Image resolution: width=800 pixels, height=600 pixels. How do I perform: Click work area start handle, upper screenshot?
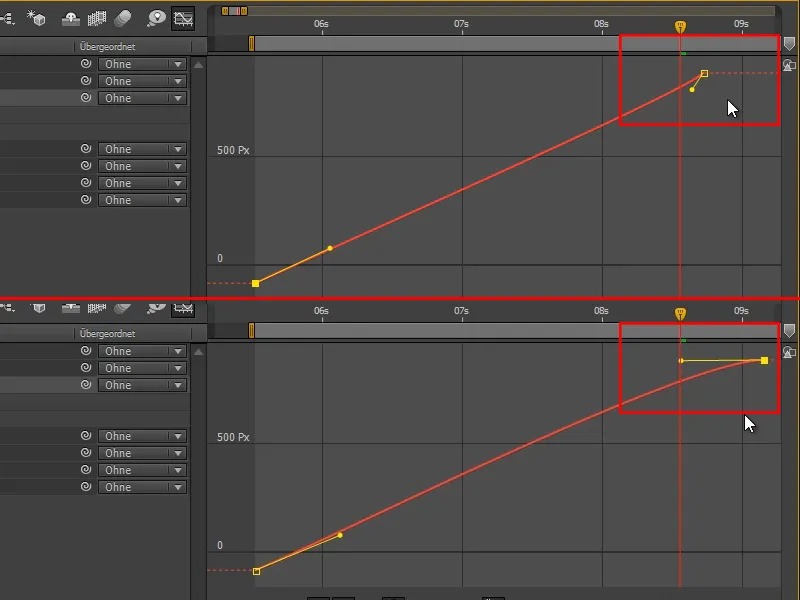[252, 43]
